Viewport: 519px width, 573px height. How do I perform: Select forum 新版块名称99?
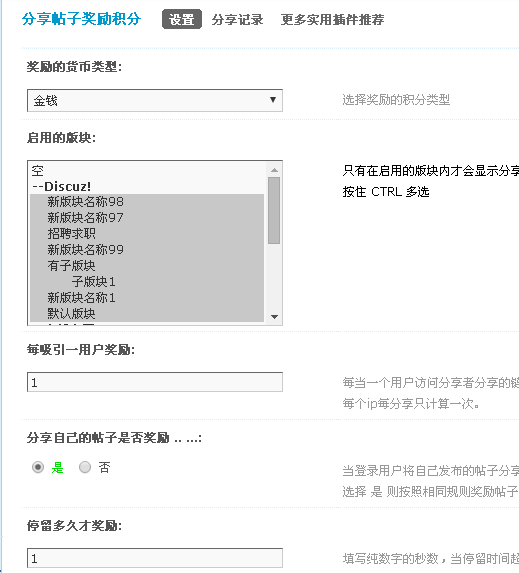coord(147,250)
